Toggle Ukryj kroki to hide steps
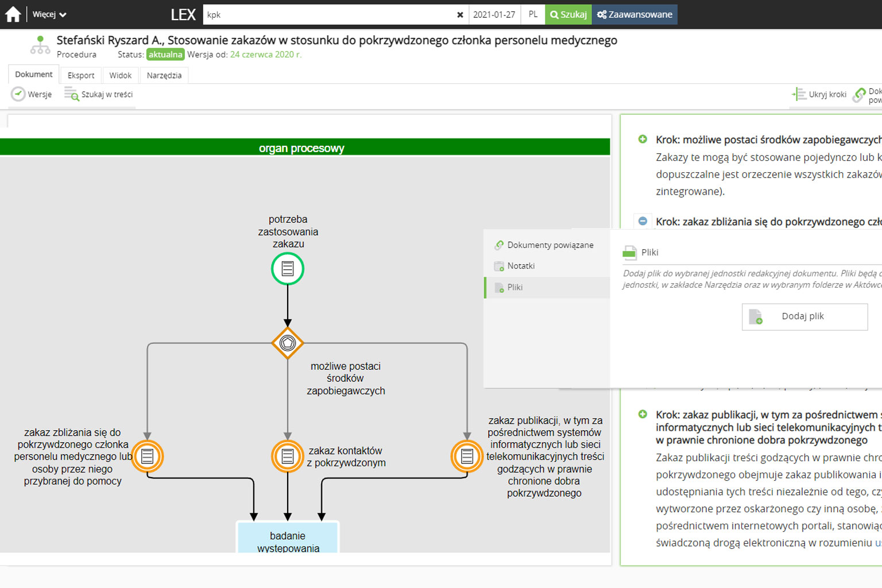882x588 pixels. click(819, 94)
